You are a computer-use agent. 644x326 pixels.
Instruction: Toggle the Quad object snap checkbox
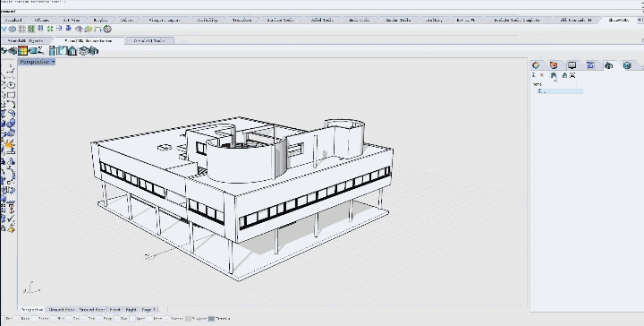132,319
